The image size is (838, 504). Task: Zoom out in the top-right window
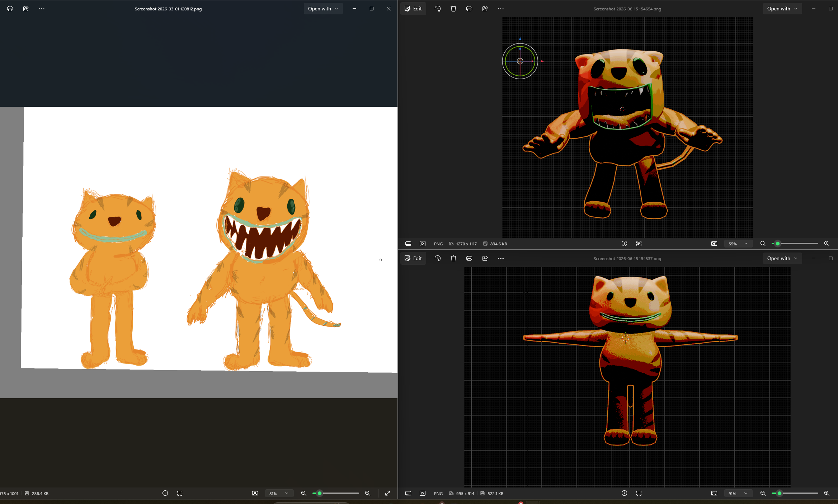coord(763,244)
